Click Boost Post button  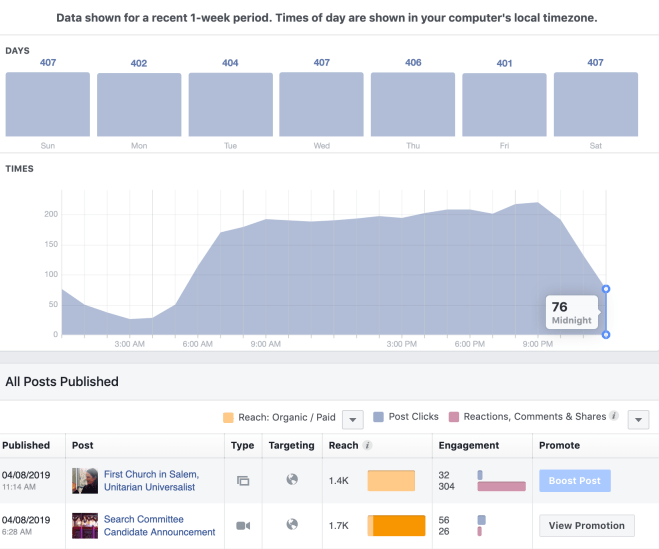[x=575, y=481]
